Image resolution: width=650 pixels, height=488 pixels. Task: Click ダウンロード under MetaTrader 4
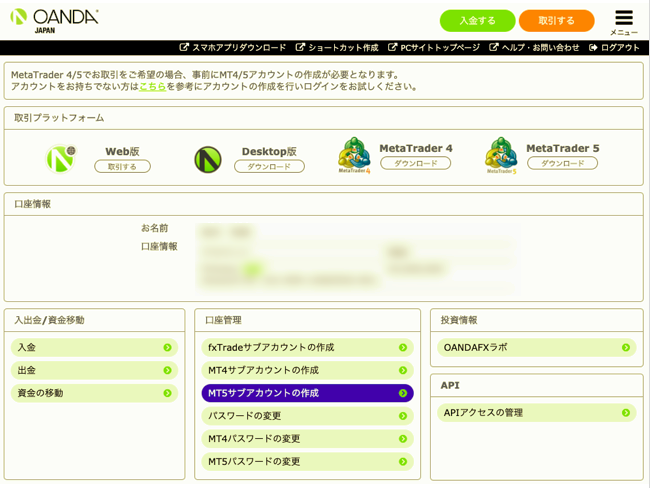(415, 163)
